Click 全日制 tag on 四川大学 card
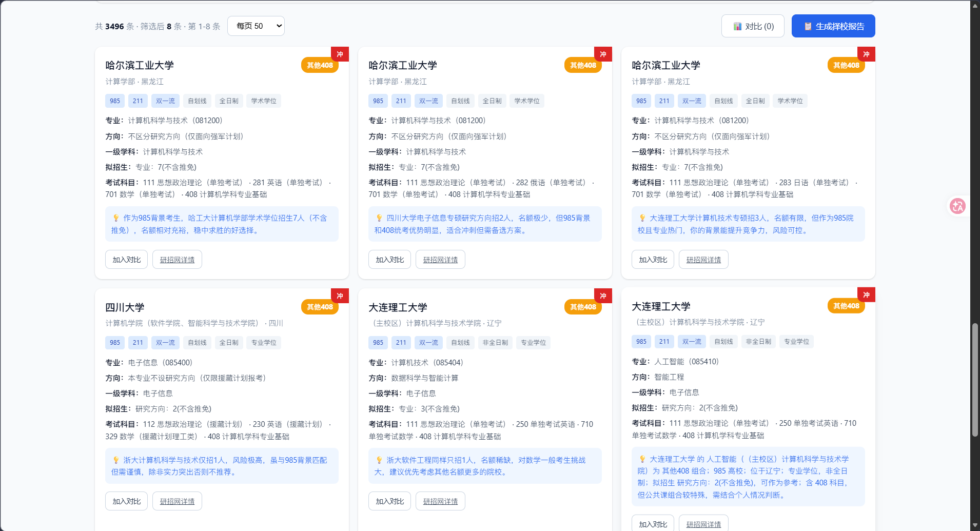Screen dimensions: 980x531 point(229,343)
